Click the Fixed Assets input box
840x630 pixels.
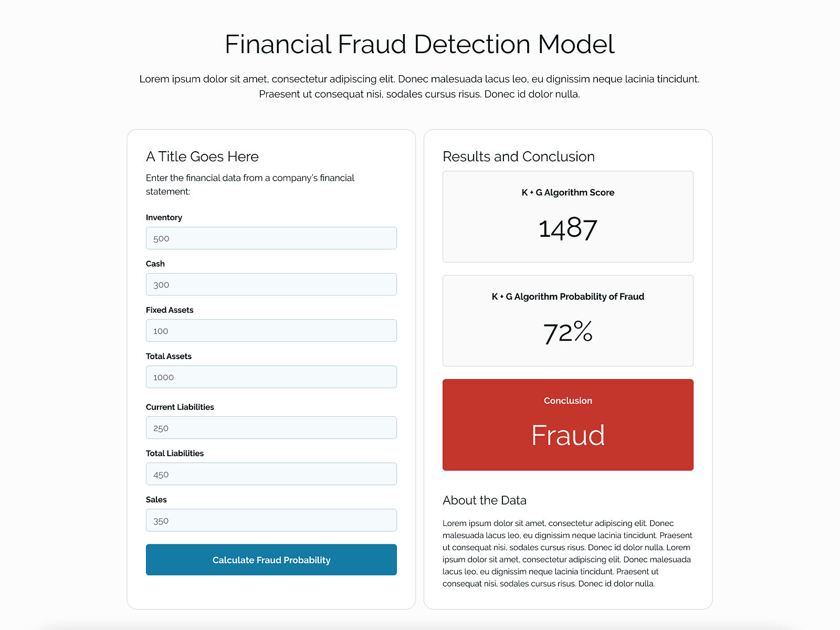click(271, 330)
